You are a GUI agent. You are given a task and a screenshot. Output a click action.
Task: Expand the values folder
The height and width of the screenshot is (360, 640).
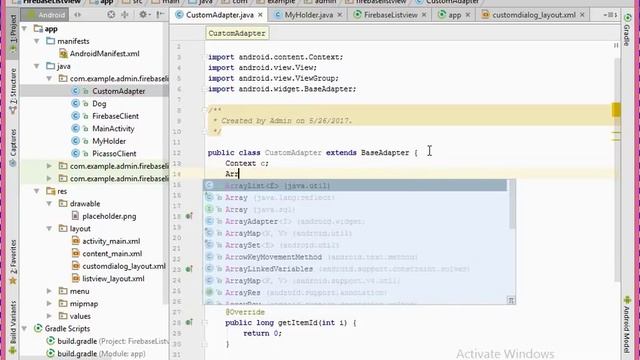tap(49, 316)
